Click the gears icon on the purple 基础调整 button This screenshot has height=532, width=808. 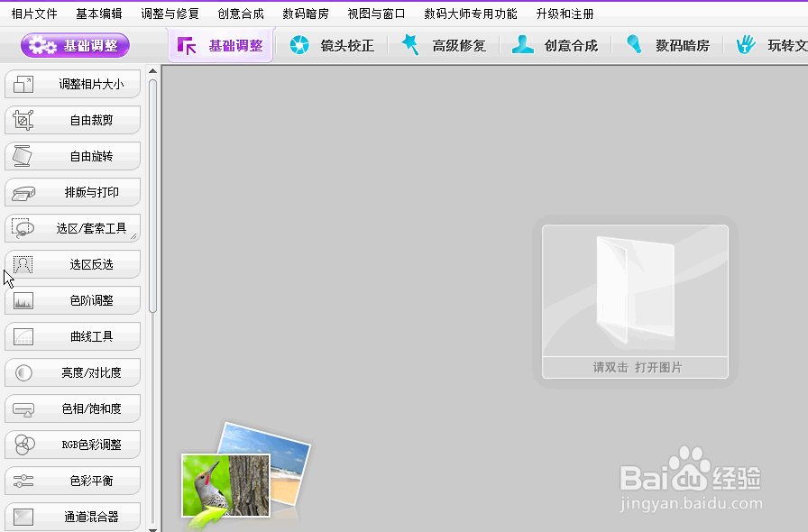[x=42, y=46]
